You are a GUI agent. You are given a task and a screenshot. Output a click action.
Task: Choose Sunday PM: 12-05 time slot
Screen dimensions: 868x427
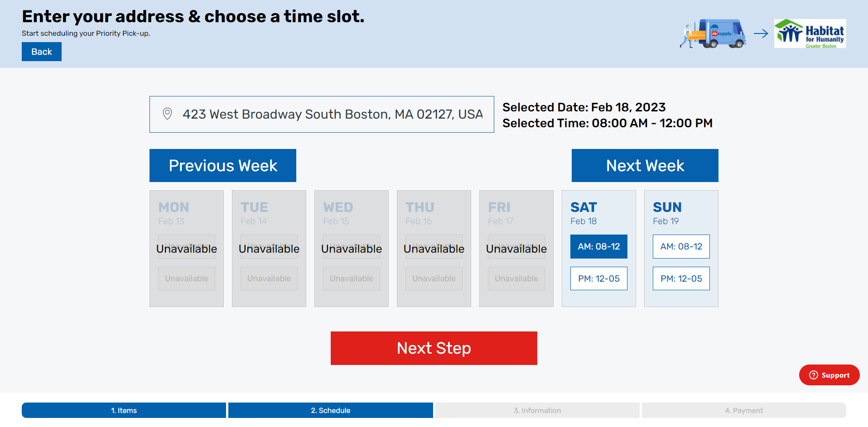681,278
